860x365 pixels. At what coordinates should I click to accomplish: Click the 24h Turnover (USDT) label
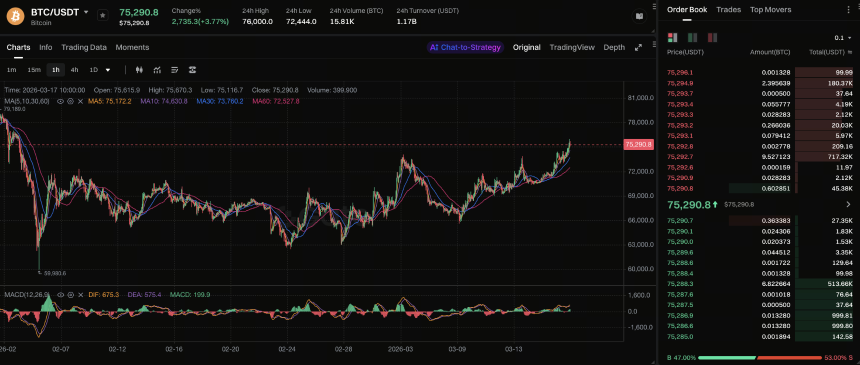click(428, 10)
